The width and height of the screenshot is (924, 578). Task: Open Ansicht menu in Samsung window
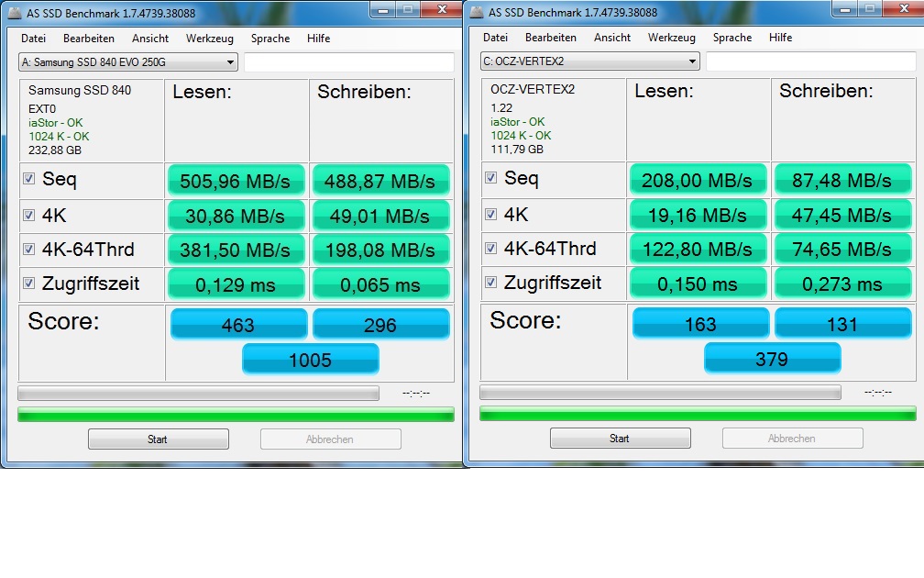coord(150,39)
